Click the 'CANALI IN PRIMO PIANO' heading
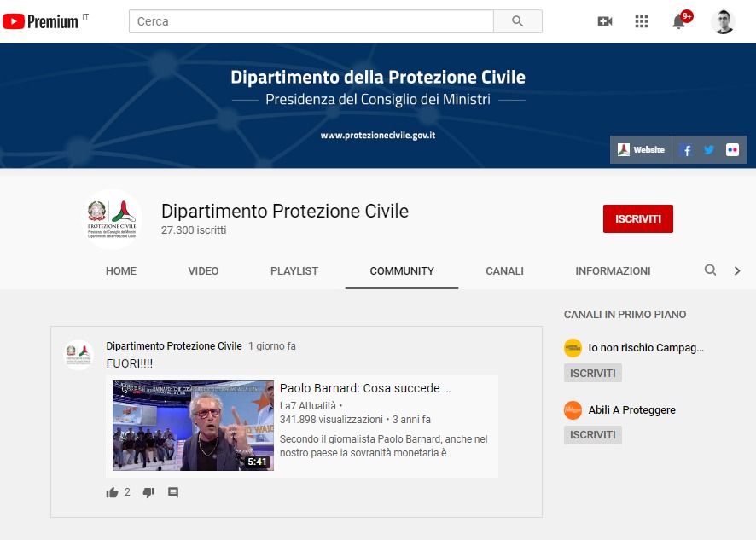Viewport: 756px width, 540px height. pos(625,314)
